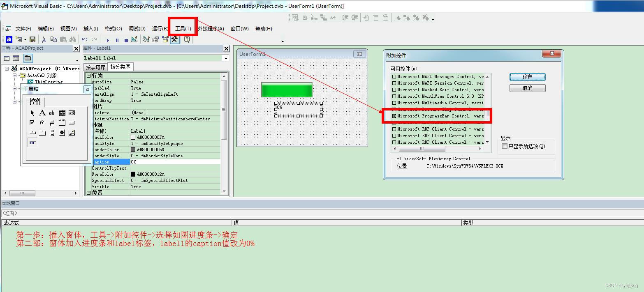Click the Paste icon in the toolbar
Image resolution: width=644 pixels, height=292 pixels.
click(64, 39)
